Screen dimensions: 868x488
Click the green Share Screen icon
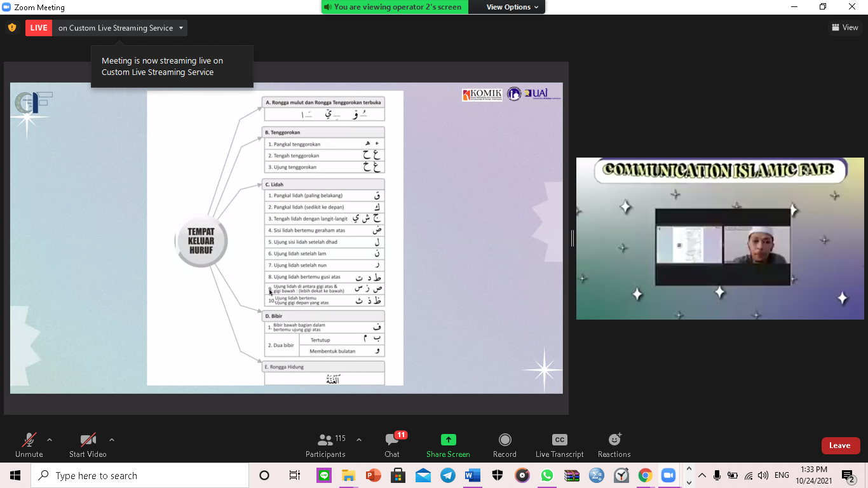pyautogui.click(x=448, y=440)
